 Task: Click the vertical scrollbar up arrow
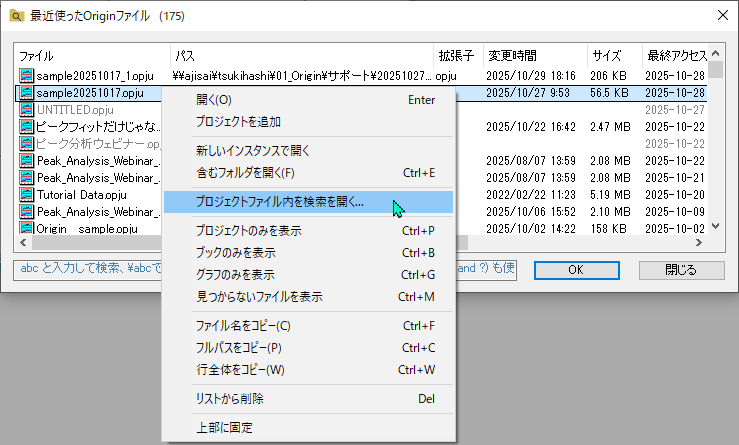[x=715, y=53]
